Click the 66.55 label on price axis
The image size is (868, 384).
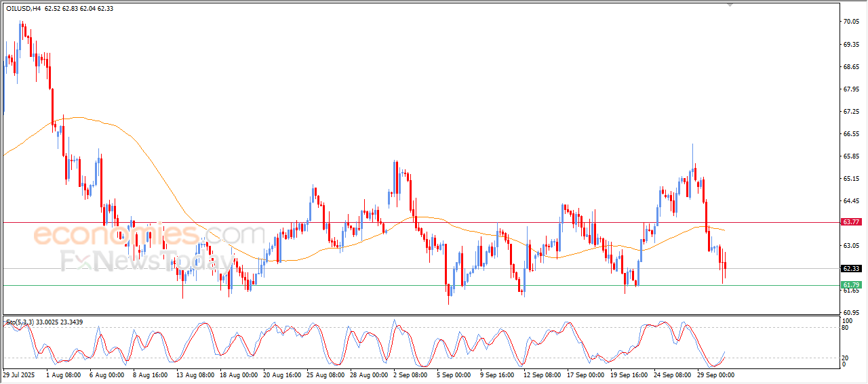tap(850, 134)
